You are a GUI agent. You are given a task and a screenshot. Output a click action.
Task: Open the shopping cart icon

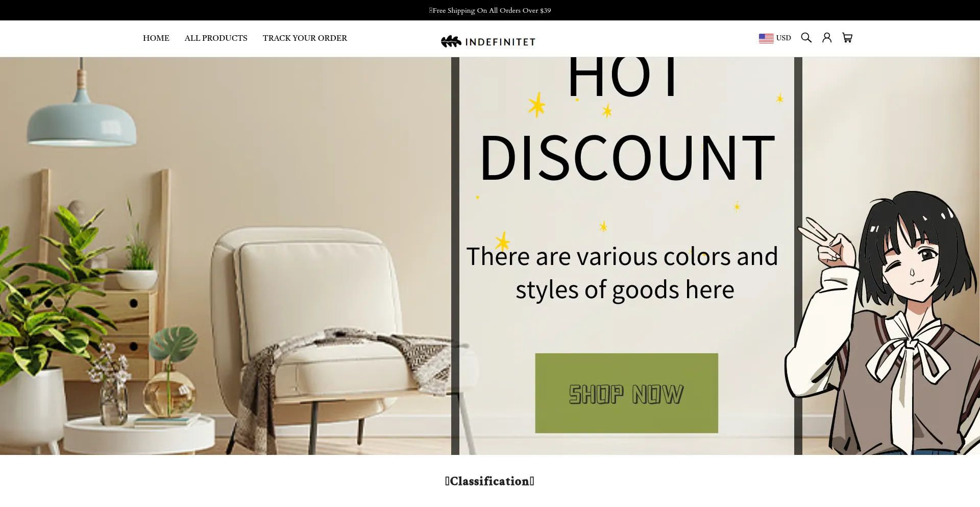(x=847, y=38)
